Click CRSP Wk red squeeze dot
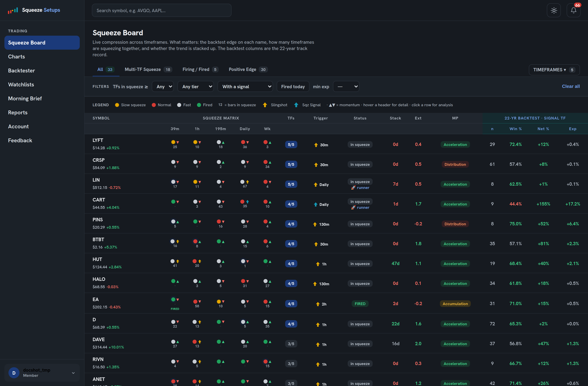The image size is (588, 386). point(265,162)
